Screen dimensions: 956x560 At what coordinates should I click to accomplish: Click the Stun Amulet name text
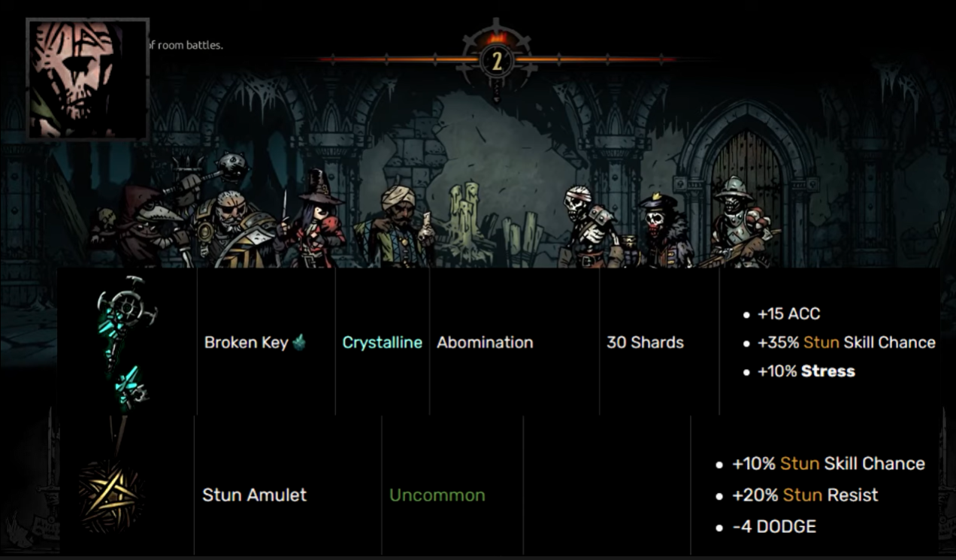tap(255, 495)
